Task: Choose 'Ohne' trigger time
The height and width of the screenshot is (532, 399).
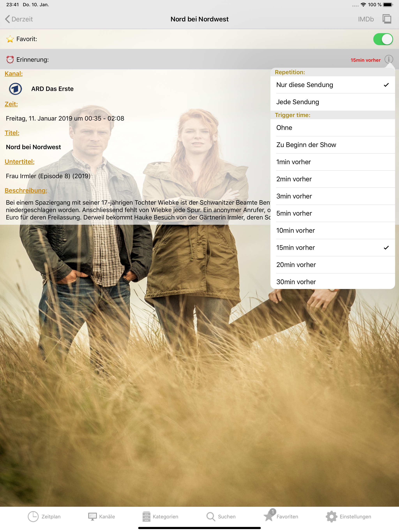Action: pos(332,128)
